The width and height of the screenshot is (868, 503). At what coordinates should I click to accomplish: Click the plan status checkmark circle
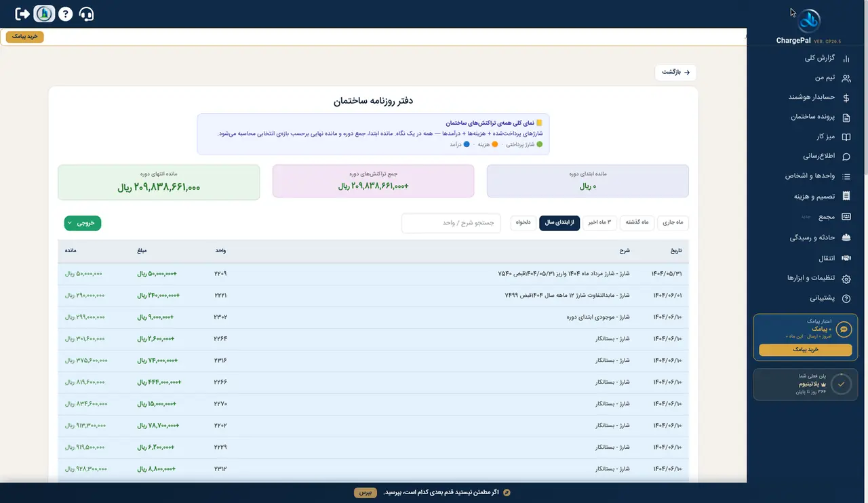841,384
